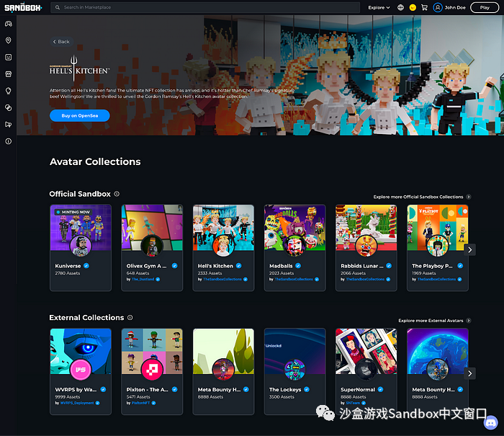Click Hell's Kitchen card title
This screenshot has height=436, width=504.
tap(215, 266)
